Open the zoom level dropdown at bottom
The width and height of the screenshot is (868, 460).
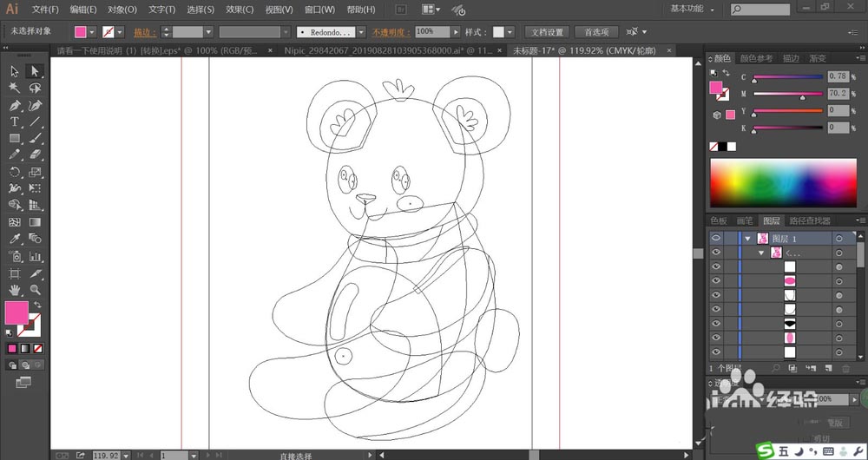126,456
